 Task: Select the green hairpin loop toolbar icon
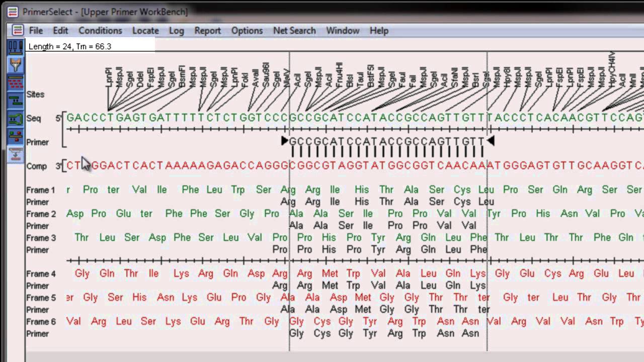tap(16, 119)
